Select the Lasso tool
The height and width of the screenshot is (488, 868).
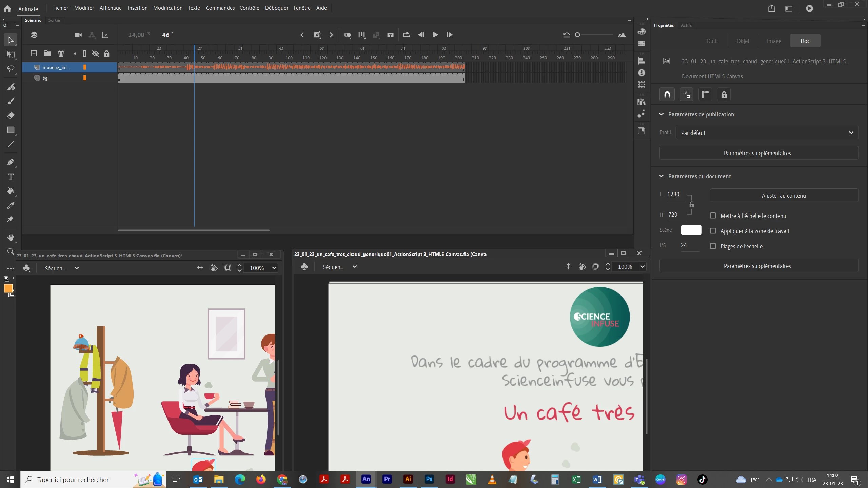[11, 69]
